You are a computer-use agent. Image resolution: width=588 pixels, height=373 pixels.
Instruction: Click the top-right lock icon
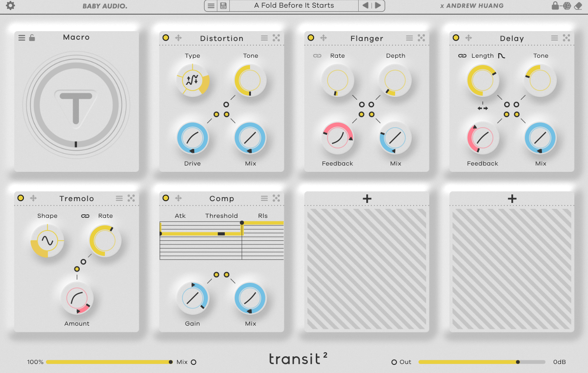coord(555,6)
